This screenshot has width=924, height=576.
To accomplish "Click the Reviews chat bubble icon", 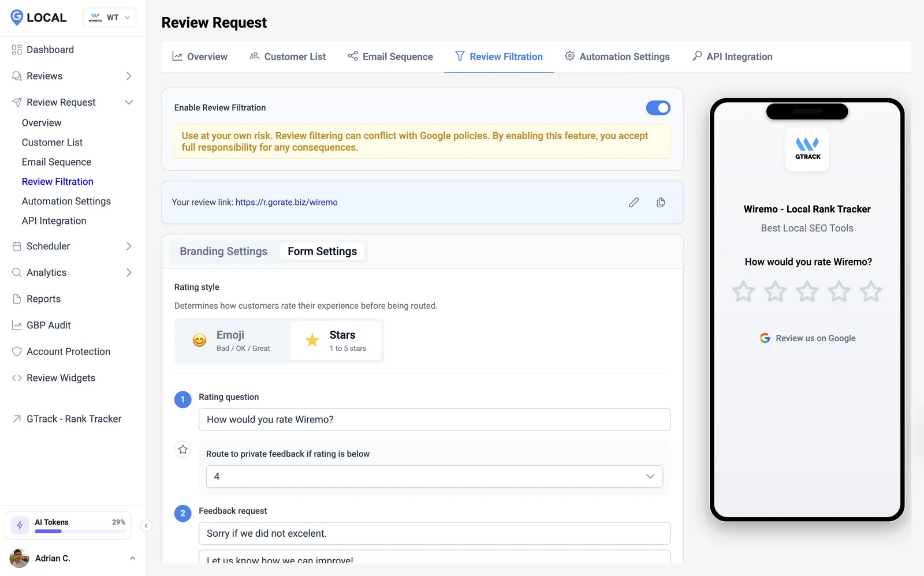I will [x=17, y=76].
